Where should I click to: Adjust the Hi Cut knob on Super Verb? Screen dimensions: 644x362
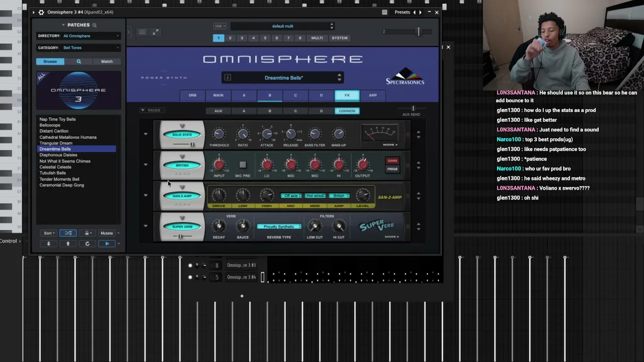click(x=339, y=226)
